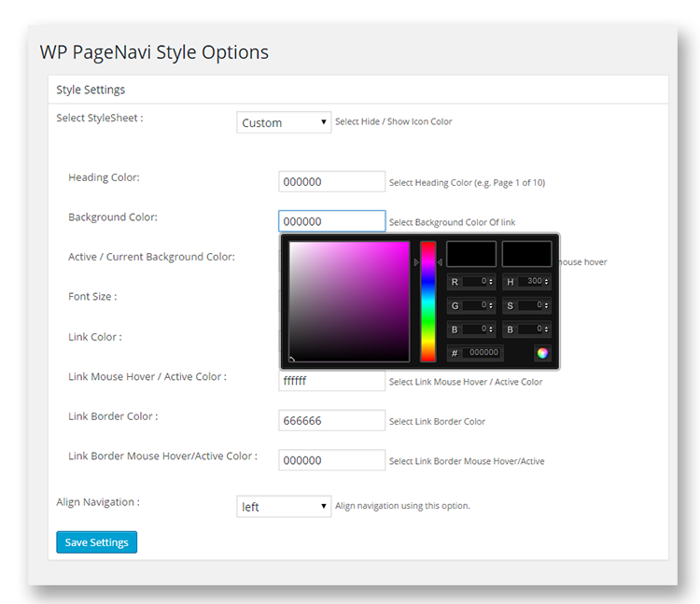Click the 'Select Link Border Color' hint text

click(x=437, y=421)
